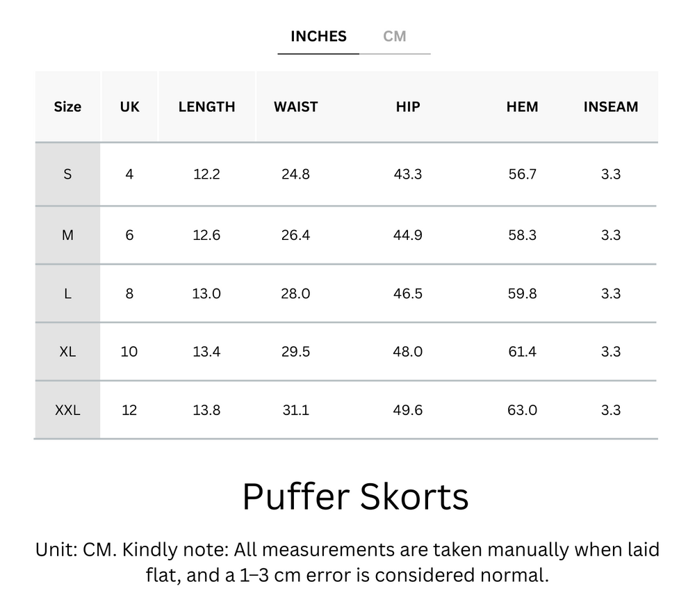Select the INCHES measurement tab
This screenshot has width=695, height=616.
[318, 36]
